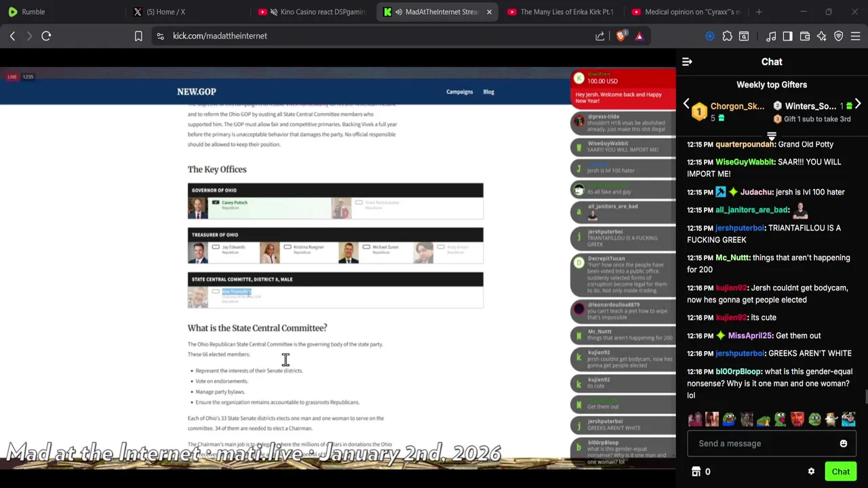The height and width of the screenshot is (488, 868).
Task: Insert the red angry face emote
Action: 797,420
